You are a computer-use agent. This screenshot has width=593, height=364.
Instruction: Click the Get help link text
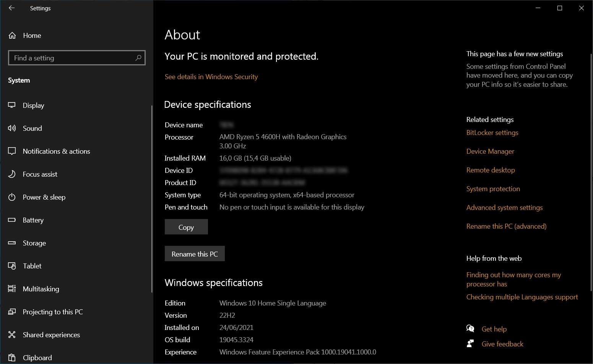pyautogui.click(x=494, y=329)
